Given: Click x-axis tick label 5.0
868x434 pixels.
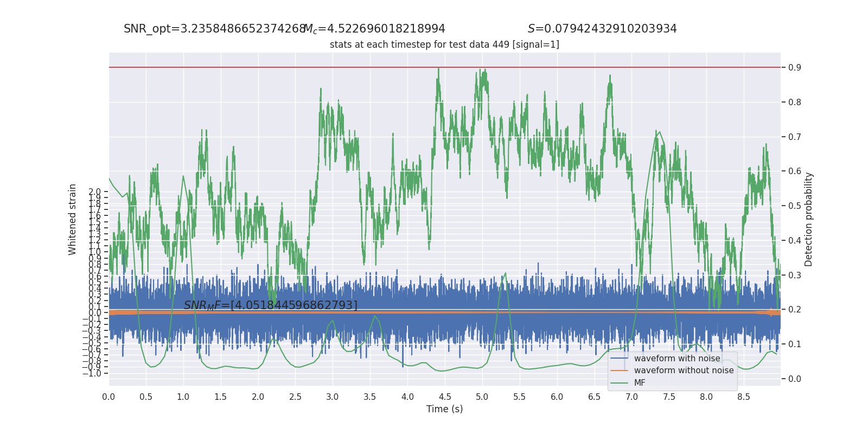Looking at the screenshot, I should pos(482,397).
